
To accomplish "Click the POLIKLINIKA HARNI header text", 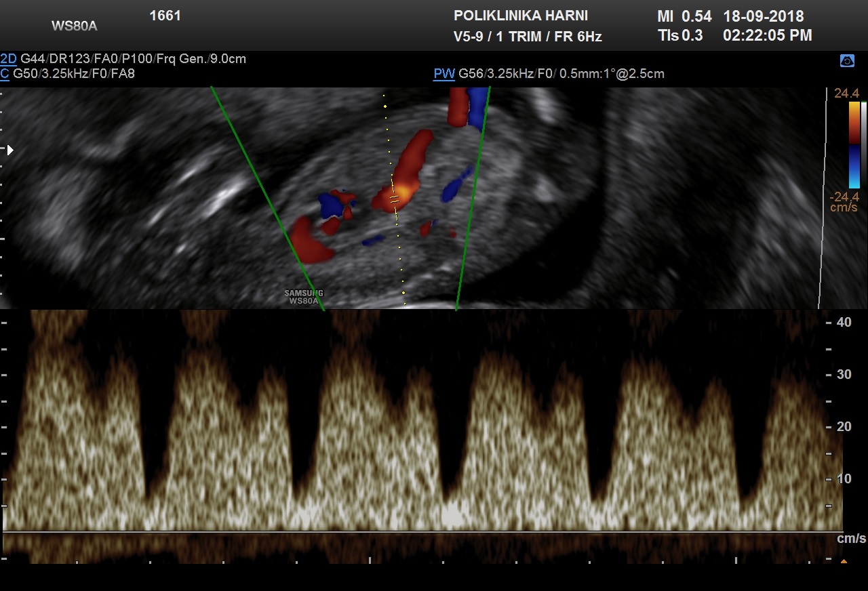I will (x=520, y=16).
